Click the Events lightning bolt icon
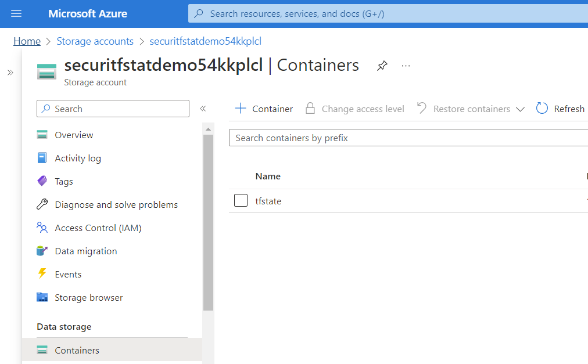588x364 pixels. pyautogui.click(x=42, y=274)
